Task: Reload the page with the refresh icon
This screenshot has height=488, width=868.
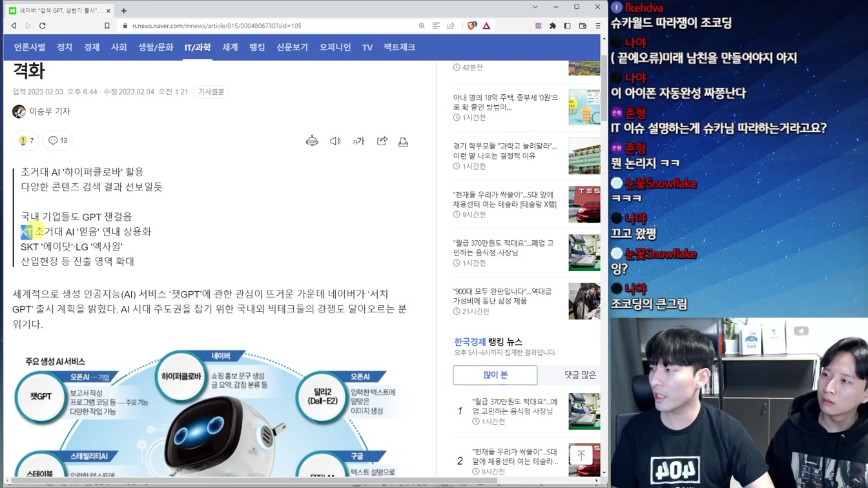Action: (43, 26)
